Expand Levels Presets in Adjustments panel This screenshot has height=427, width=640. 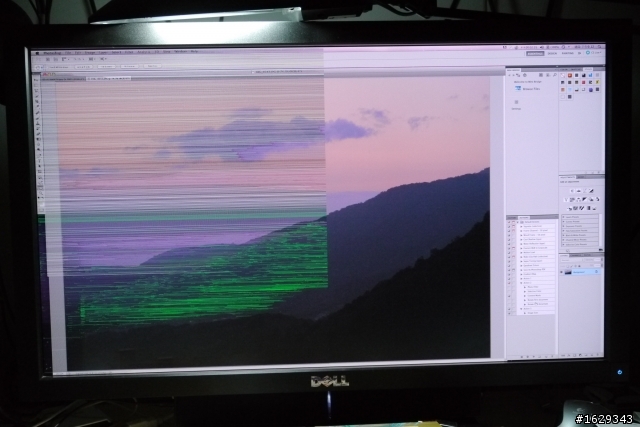[564, 218]
